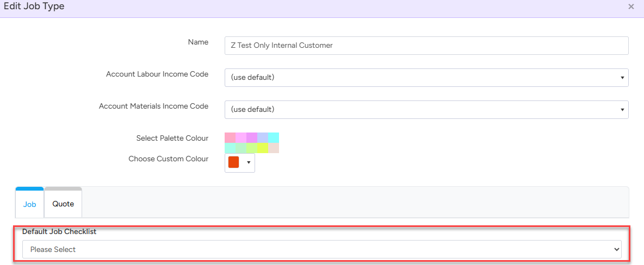The width and height of the screenshot is (644, 265).
Task: Expand the custom colour picker arrow
Action: pyautogui.click(x=249, y=162)
